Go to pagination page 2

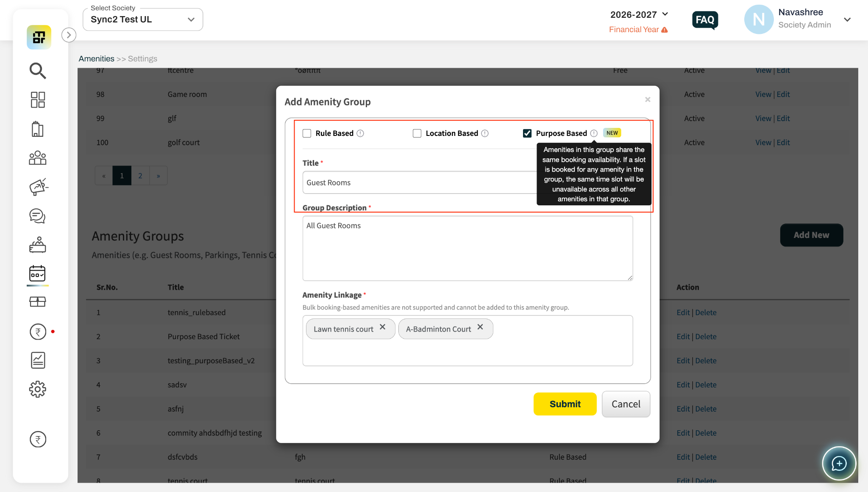(x=140, y=176)
